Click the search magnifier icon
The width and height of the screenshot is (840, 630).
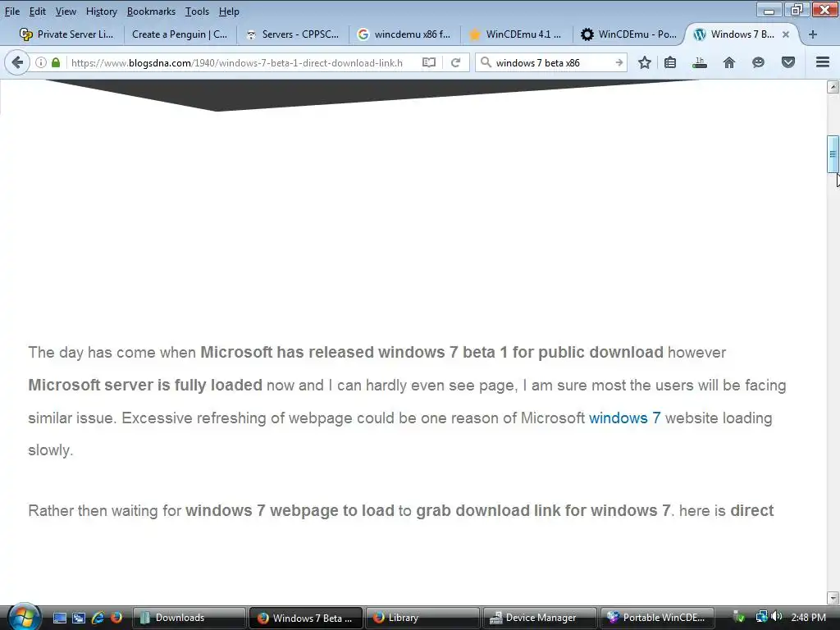point(486,62)
